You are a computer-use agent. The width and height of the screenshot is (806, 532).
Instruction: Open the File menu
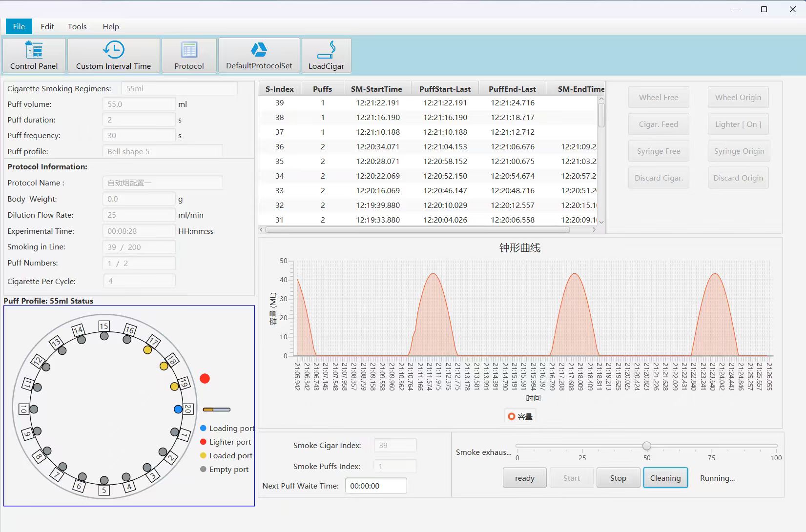pyautogui.click(x=19, y=26)
